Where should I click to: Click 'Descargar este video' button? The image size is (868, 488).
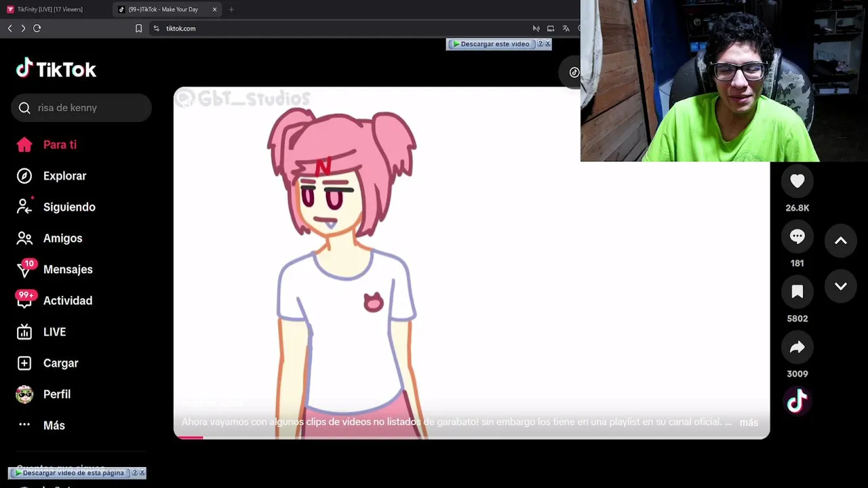pyautogui.click(x=491, y=44)
